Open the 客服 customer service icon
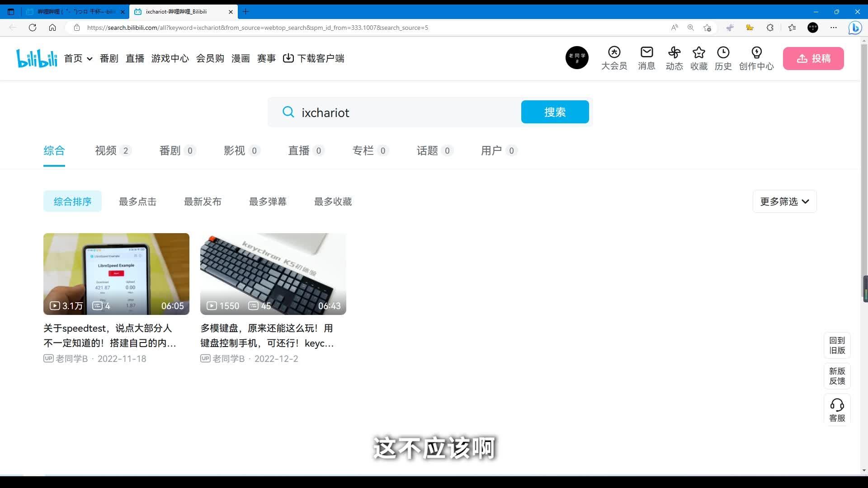Screen dimensions: 868x488 point(837,409)
